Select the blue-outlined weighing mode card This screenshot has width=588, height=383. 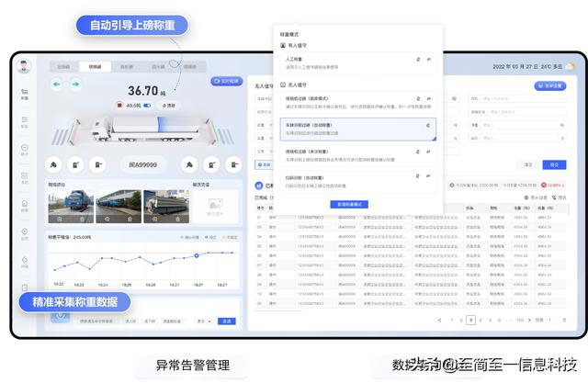[x=358, y=130]
